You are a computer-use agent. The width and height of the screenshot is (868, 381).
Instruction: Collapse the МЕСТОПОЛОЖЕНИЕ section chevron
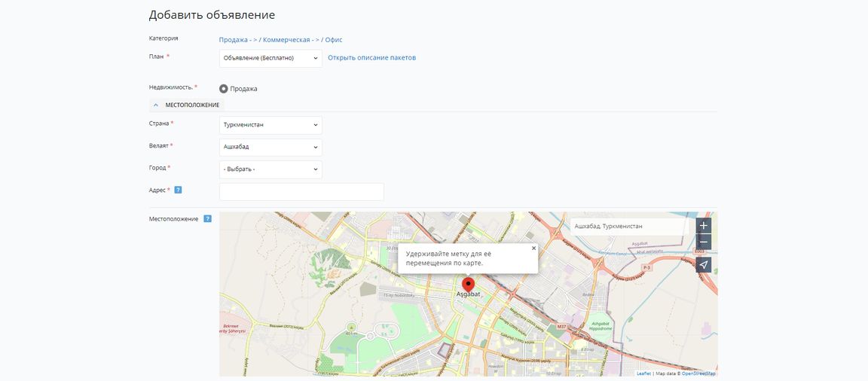point(156,105)
